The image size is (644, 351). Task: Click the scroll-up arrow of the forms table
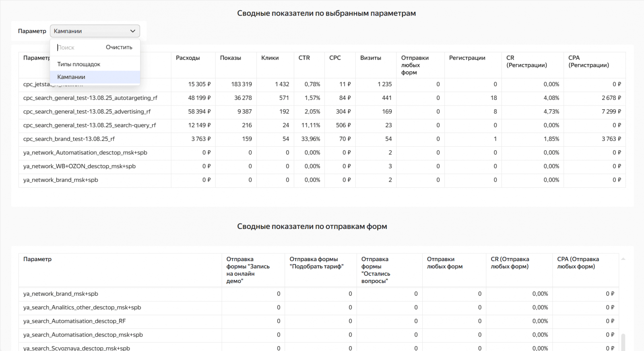click(x=623, y=259)
